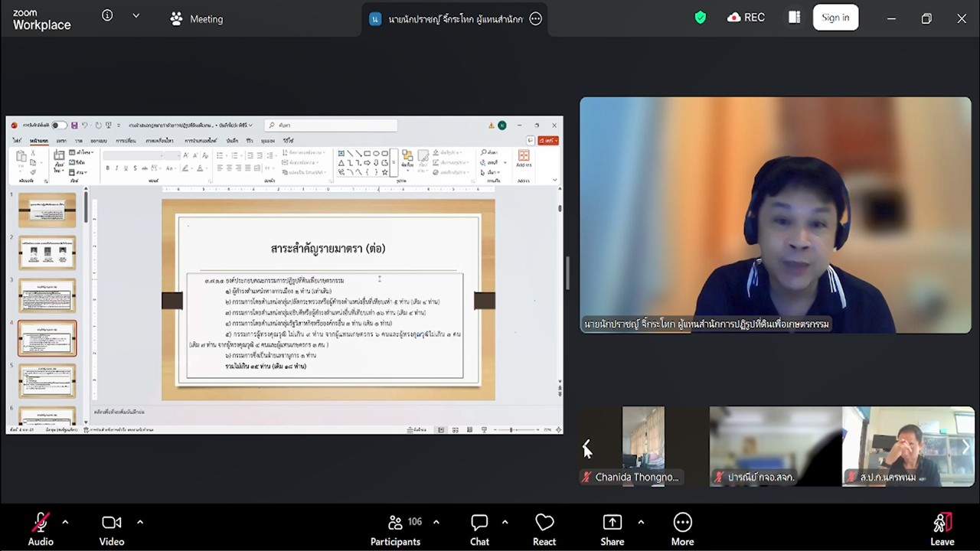Expand video settings arrow next to Video
Viewport: 980px width, 551px height.
[x=140, y=522]
